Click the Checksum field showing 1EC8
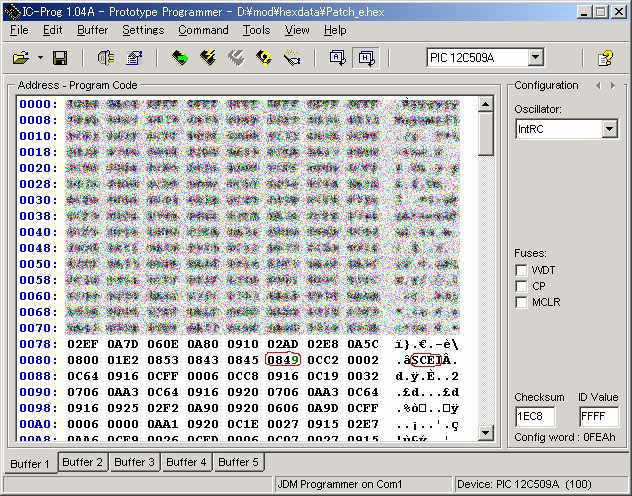The height and width of the screenshot is (496, 632). [x=535, y=416]
